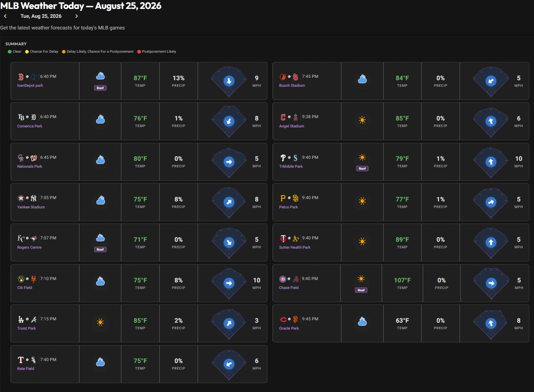
Task: Click the green Clear legend dot
Action: pyautogui.click(x=10, y=52)
